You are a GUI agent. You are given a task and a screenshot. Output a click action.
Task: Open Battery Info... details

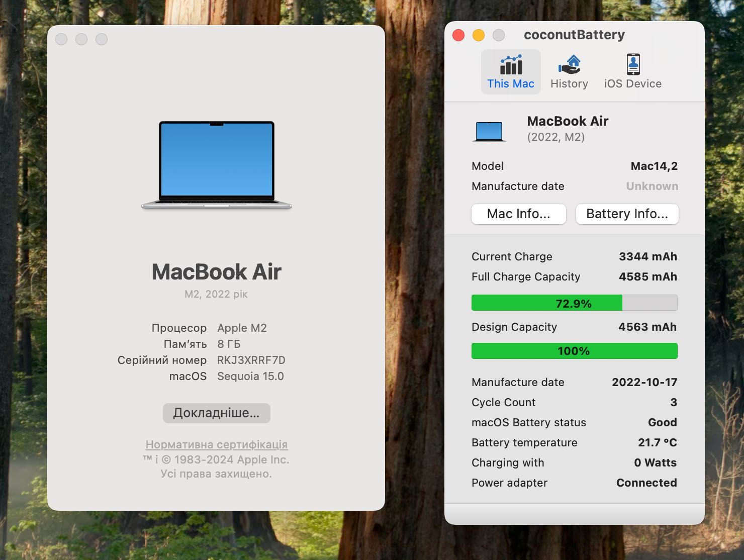point(627,214)
